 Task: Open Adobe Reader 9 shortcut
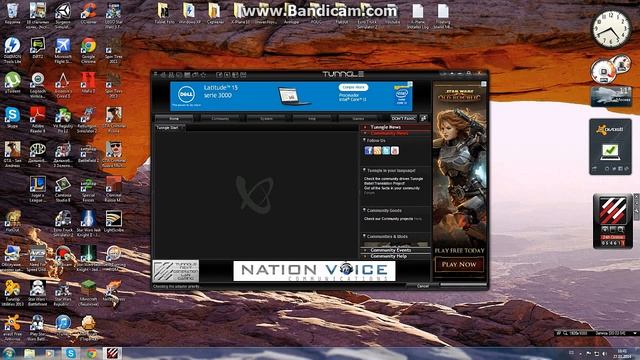pos(38,119)
